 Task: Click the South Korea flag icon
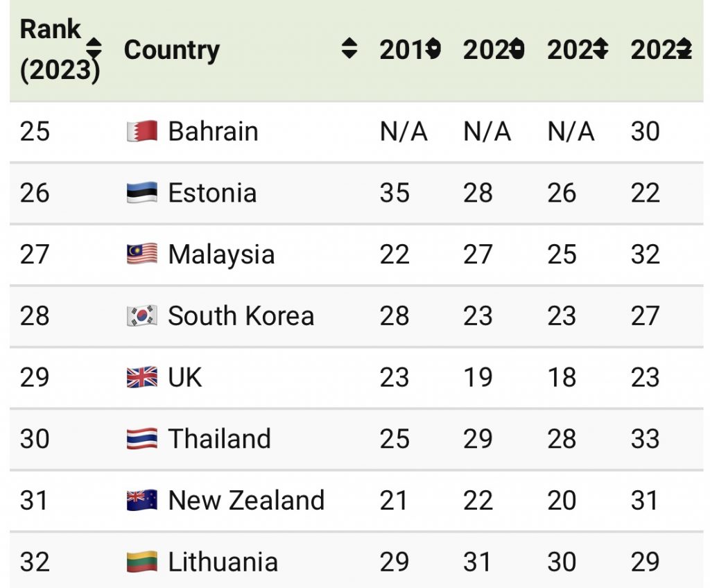pos(142,316)
